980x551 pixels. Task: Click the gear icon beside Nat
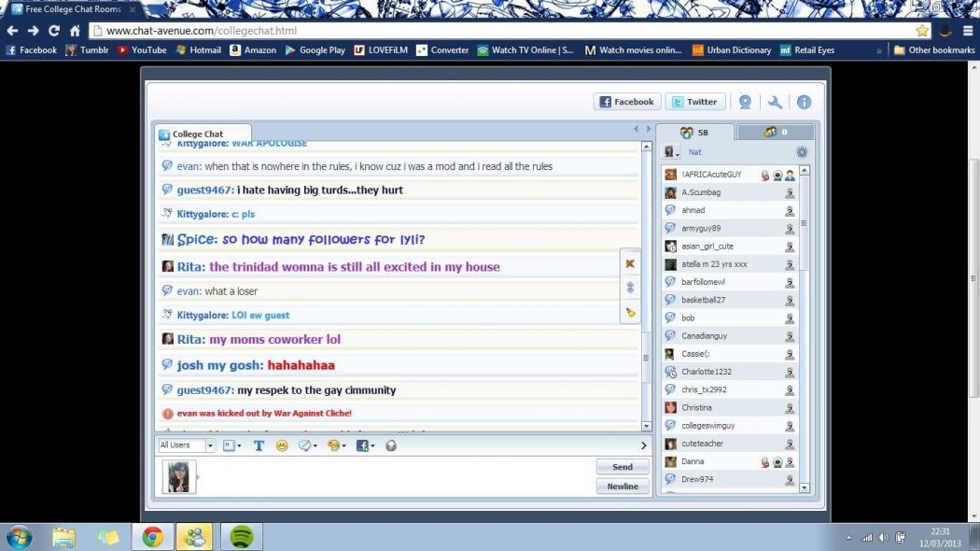(801, 152)
